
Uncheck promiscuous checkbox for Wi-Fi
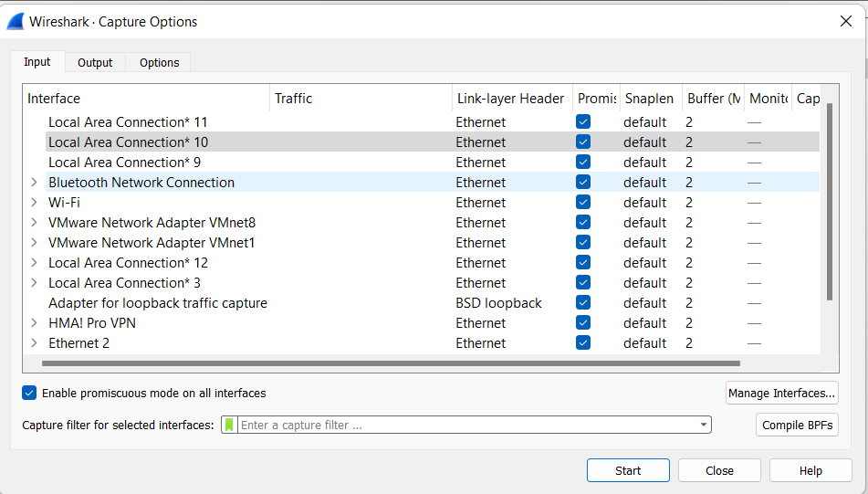pos(583,203)
